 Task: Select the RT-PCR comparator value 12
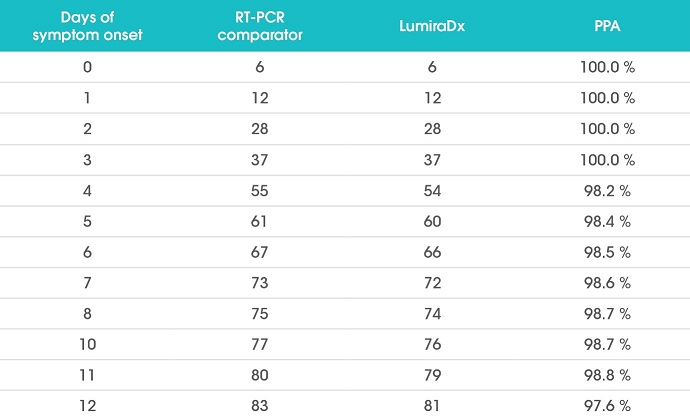[260, 98]
